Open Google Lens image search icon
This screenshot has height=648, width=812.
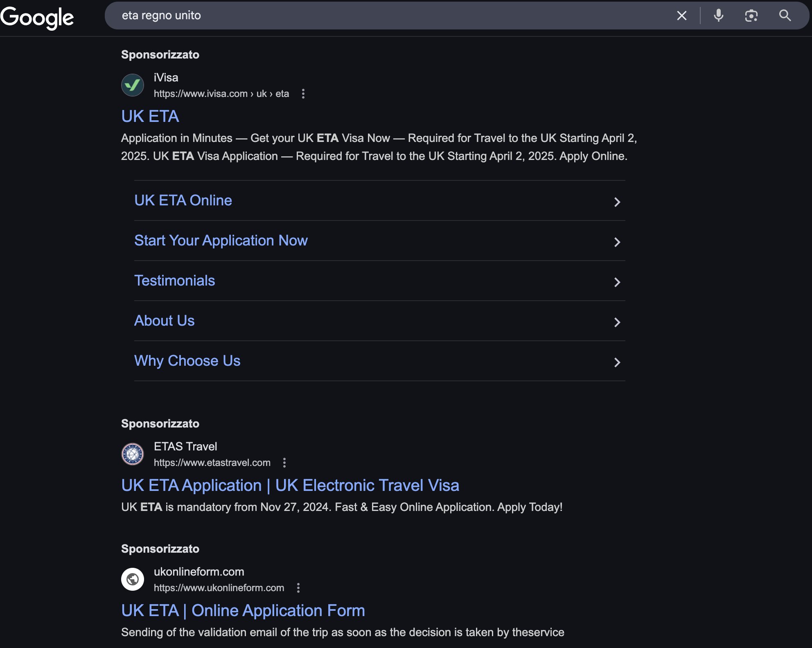click(x=751, y=16)
